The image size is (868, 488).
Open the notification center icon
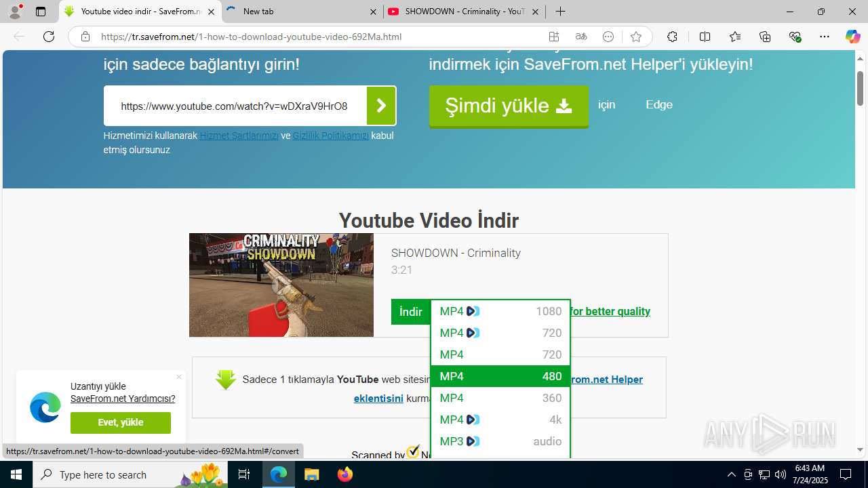pos(846,474)
